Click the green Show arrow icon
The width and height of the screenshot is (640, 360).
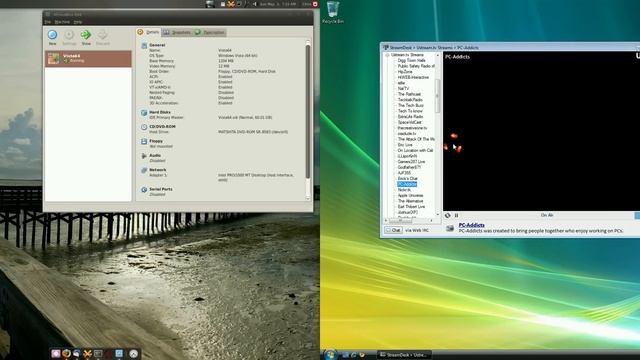coord(86,35)
